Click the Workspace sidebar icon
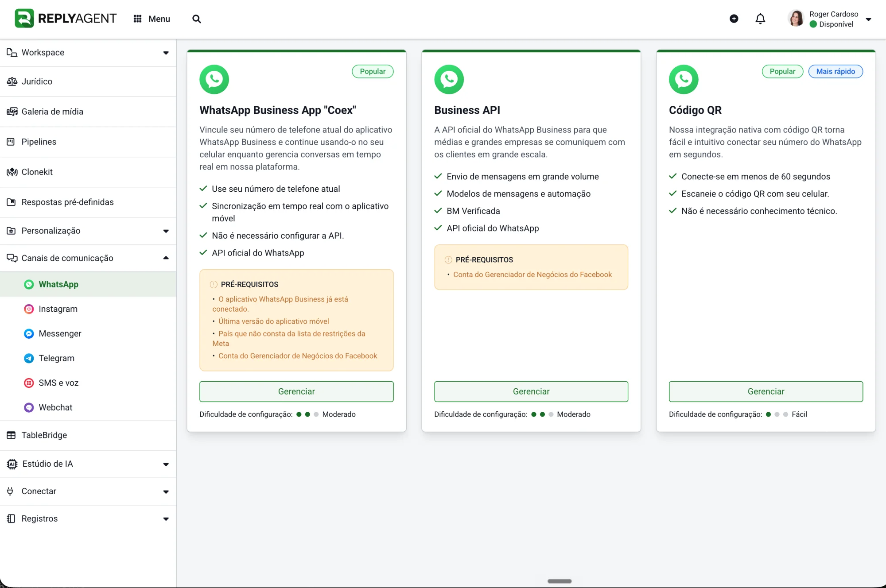Screen dimensions: 886x588 (12, 52)
